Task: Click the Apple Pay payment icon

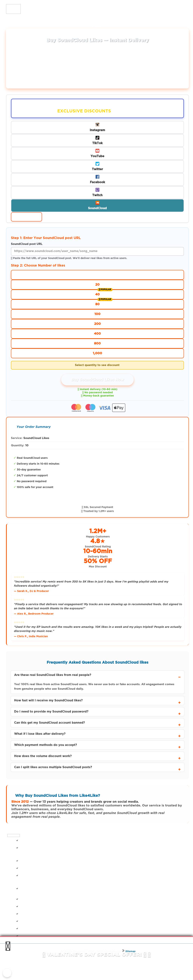Action: (119, 408)
